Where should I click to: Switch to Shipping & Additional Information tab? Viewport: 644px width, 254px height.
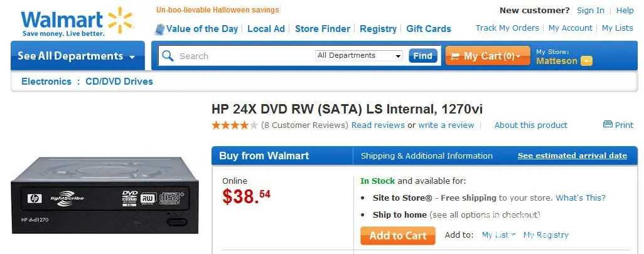click(427, 156)
